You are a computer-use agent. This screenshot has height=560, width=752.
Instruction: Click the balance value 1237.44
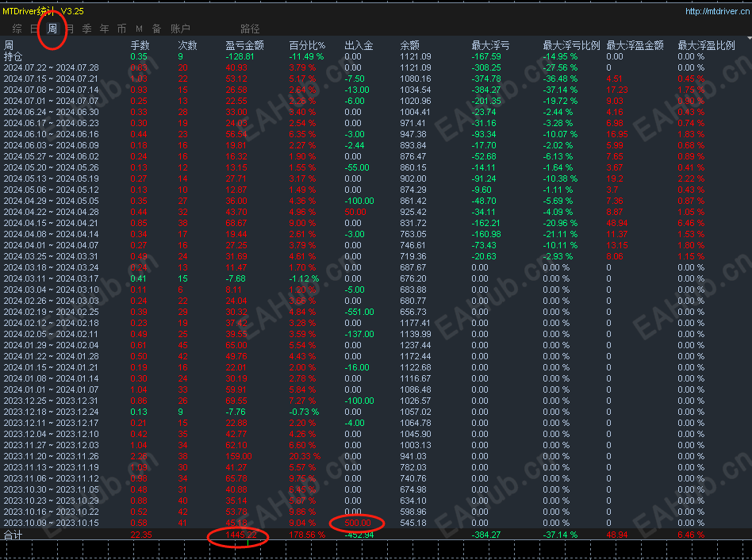(416, 345)
